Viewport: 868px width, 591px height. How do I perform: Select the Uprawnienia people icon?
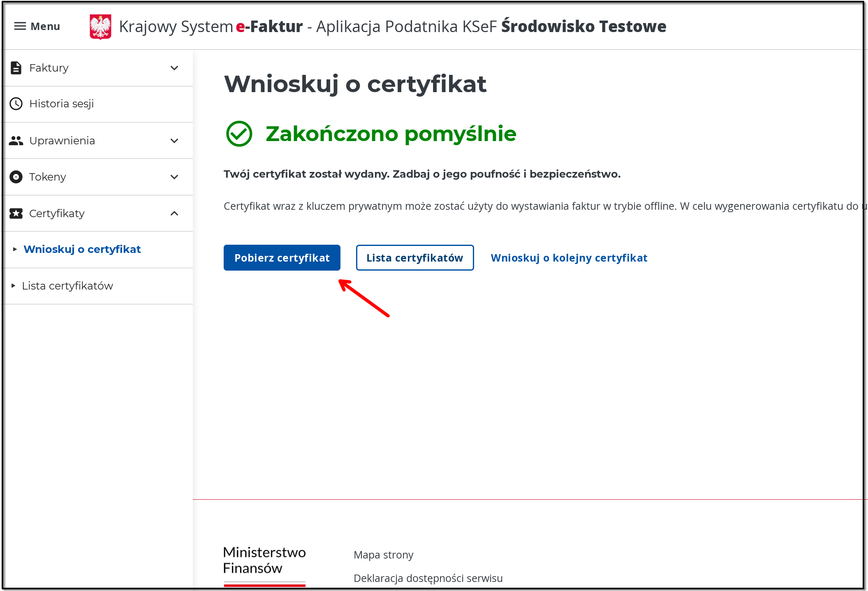point(16,141)
